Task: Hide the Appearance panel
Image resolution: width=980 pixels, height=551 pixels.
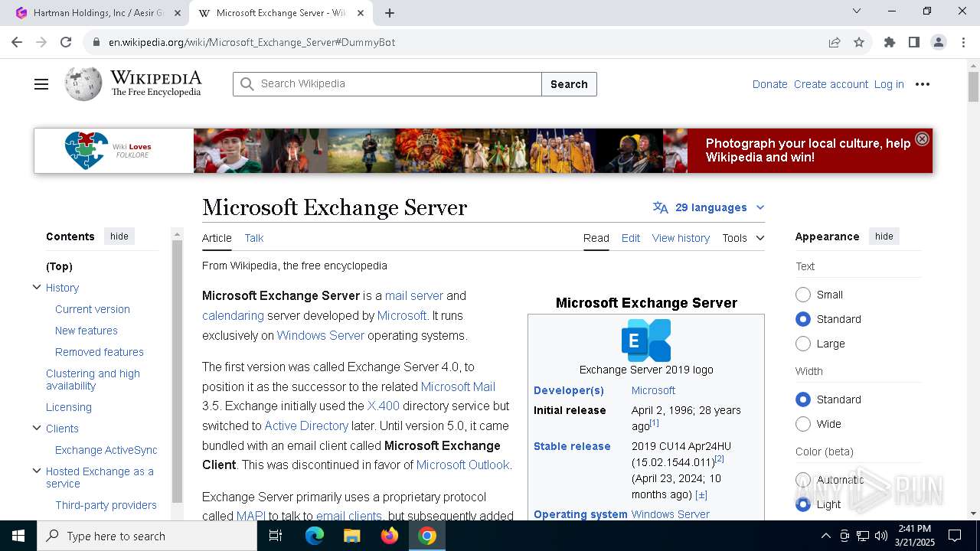Action: 884,236
